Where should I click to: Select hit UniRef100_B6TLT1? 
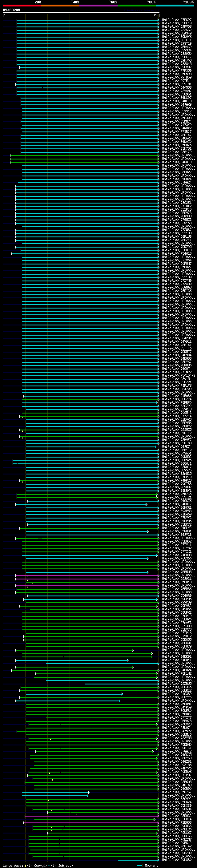point(177,40)
